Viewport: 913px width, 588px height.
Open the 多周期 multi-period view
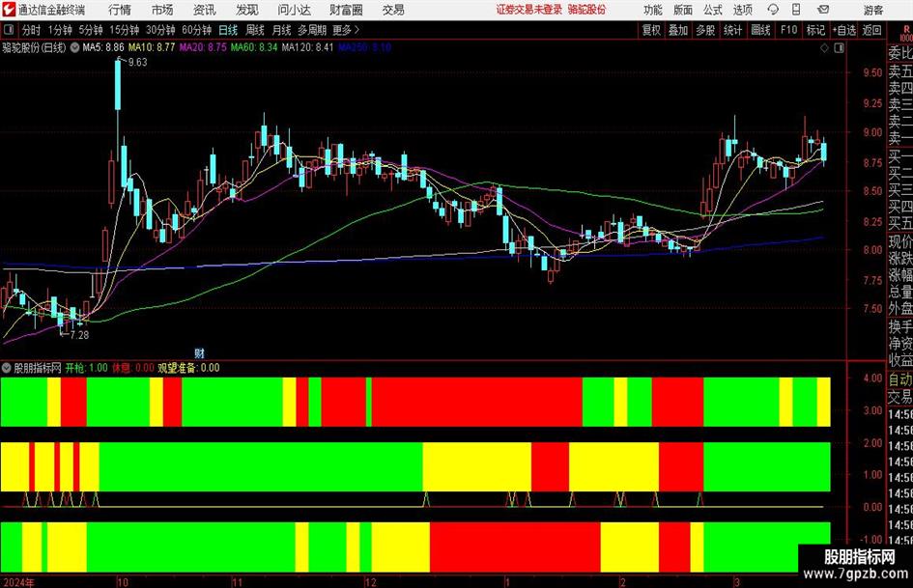pyautogui.click(x=312, y=30)
